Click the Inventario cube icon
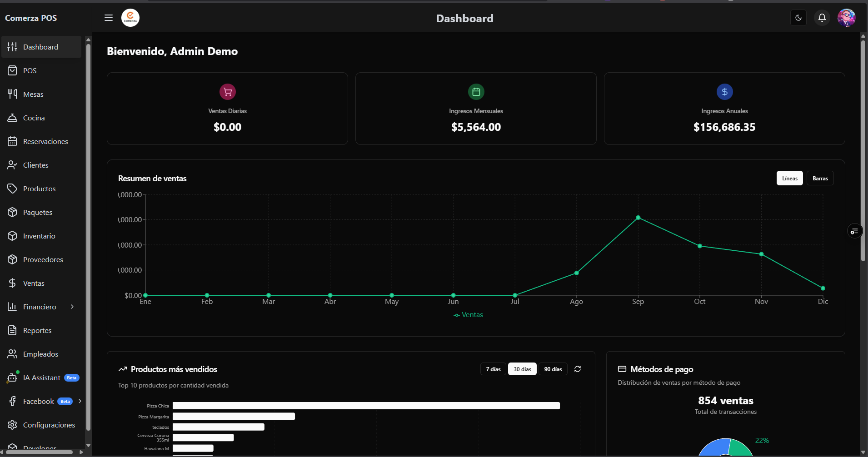This screenshot has width=868, height=457. (x=12, y=236)
